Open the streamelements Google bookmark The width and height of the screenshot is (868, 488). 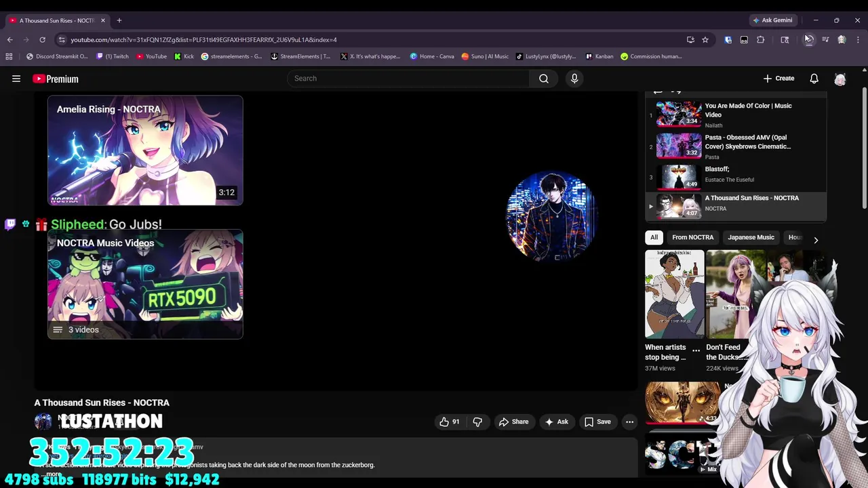click(231, 56)
